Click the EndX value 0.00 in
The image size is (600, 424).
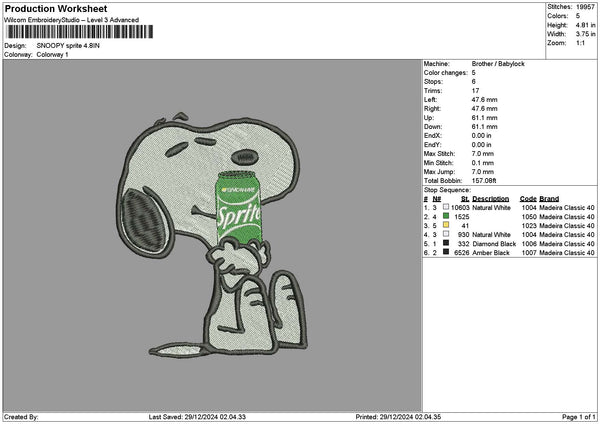point(481,136)
